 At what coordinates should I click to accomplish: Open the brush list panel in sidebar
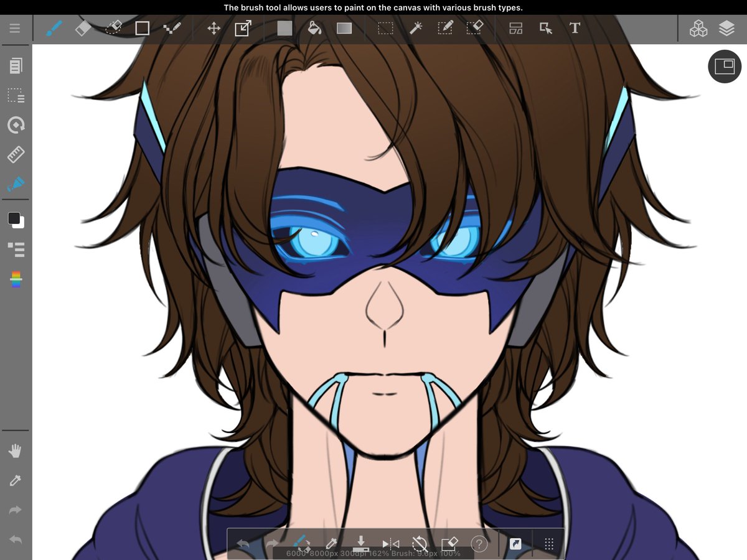pyautogui.click(x=16, y=250)
